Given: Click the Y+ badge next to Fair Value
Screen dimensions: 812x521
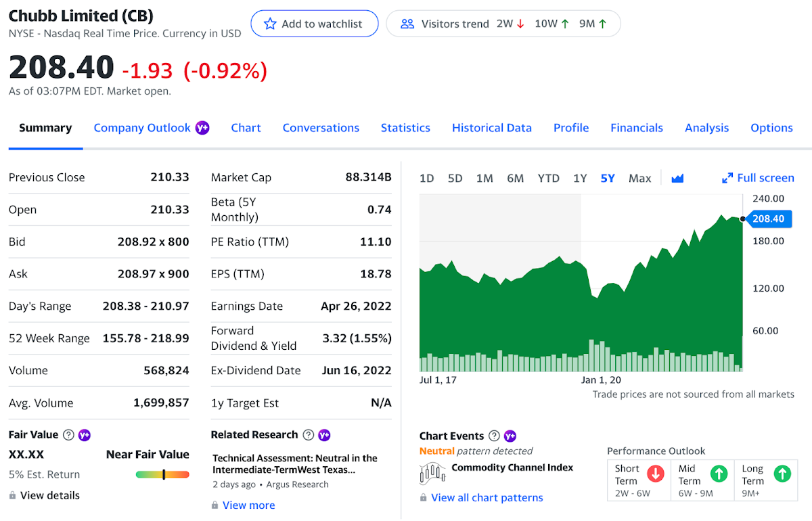Looking at the screenshot, I should (x=85, y=435).
